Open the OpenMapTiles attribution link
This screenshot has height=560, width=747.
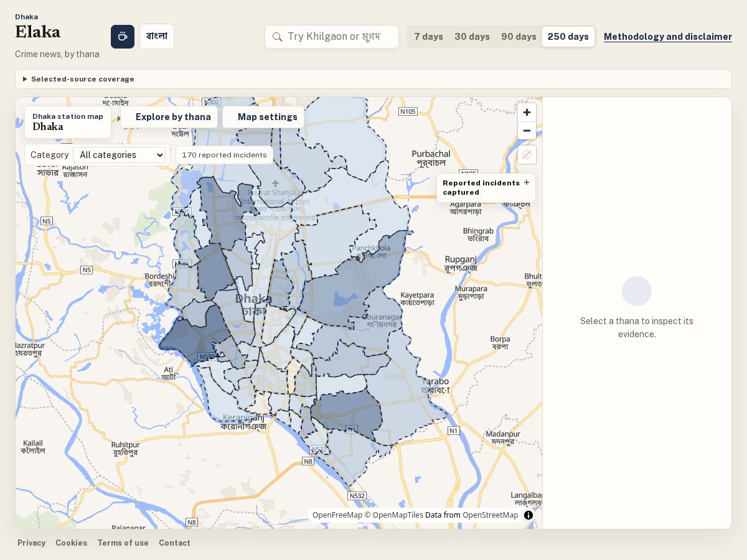pos(394,515)
